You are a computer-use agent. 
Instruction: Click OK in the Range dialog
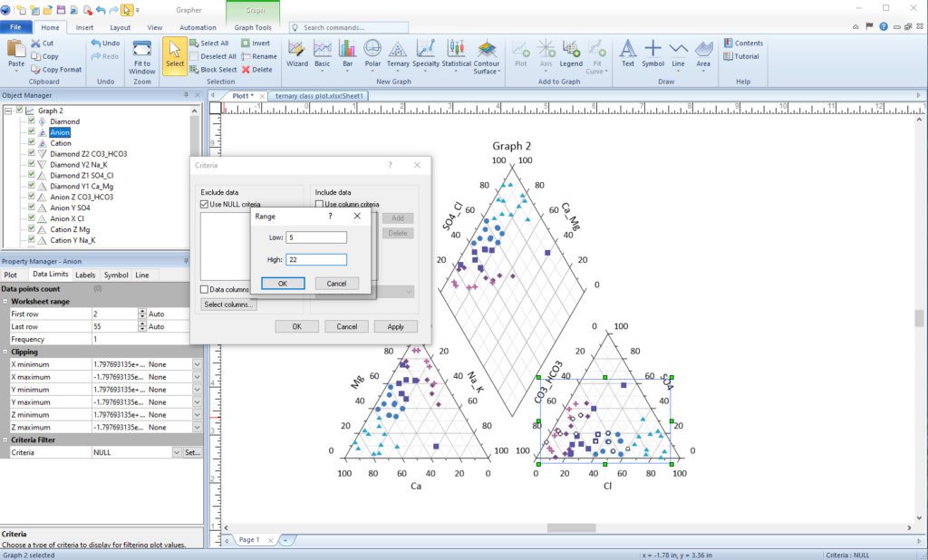tap(282, 284)
